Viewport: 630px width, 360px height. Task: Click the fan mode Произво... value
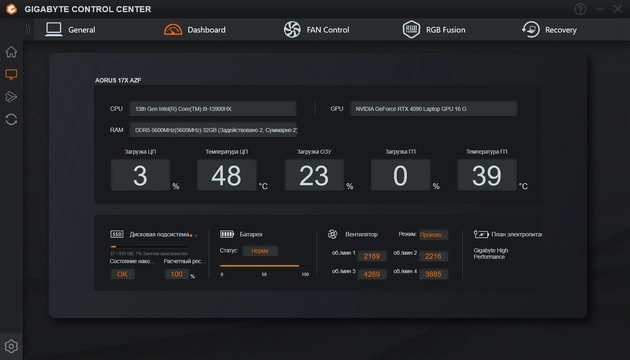(x=434, y=235)
